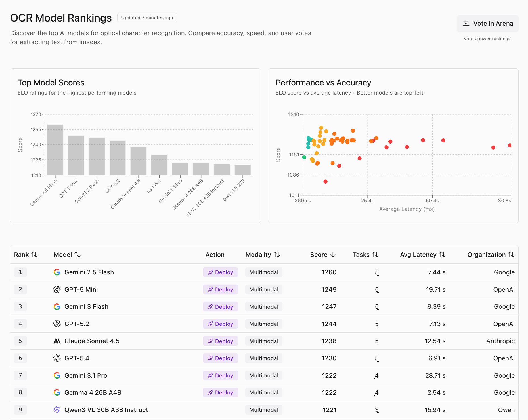Viewport: 528px width, 420px height.
Task: Select the Gemini 2.5 Flash bar in chart
Action: tap(55, 150)
